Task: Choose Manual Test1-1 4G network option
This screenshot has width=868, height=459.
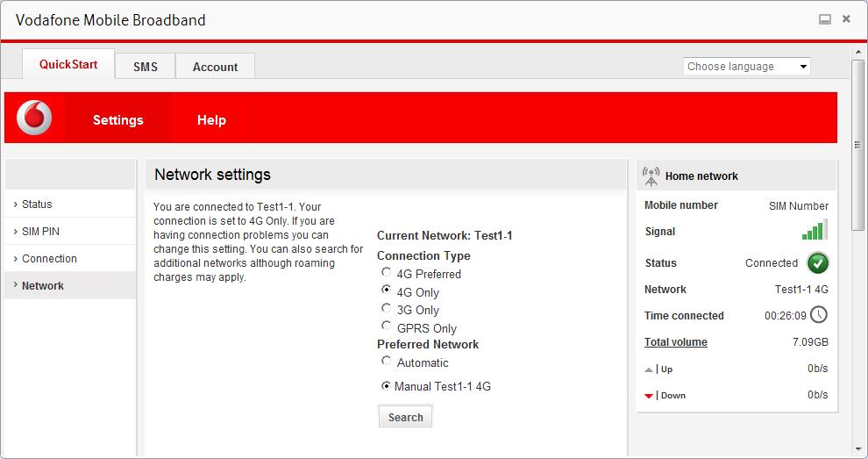Action: [x=387, y=386]
